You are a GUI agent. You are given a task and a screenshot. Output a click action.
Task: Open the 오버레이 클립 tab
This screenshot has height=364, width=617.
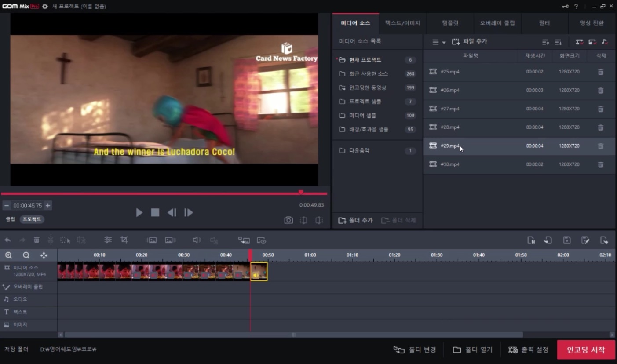(497, 23)
